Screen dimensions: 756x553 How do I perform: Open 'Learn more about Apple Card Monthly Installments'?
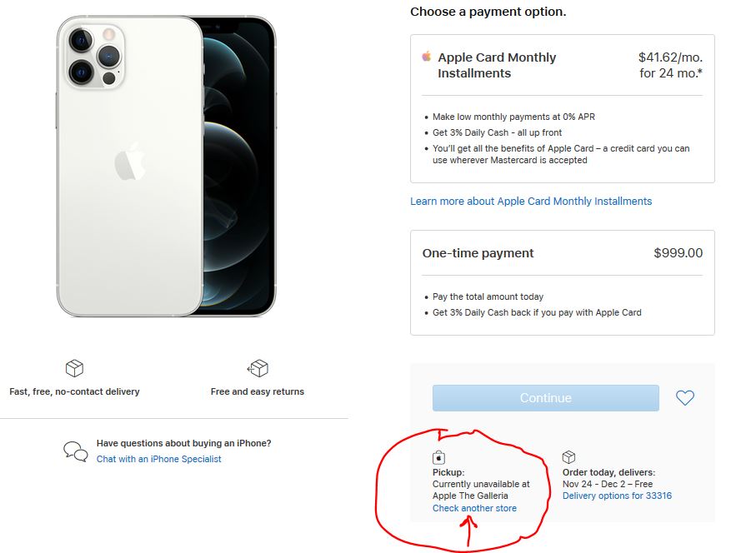(530, 201)
